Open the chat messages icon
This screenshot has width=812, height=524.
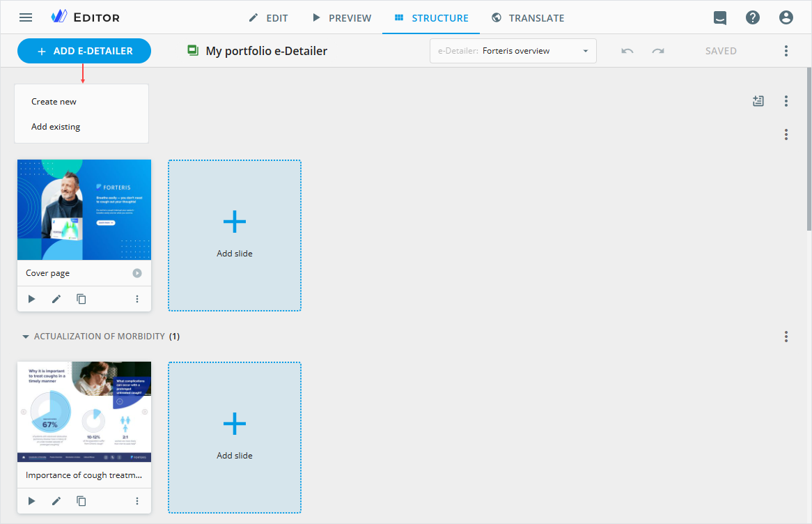point(720,18)
